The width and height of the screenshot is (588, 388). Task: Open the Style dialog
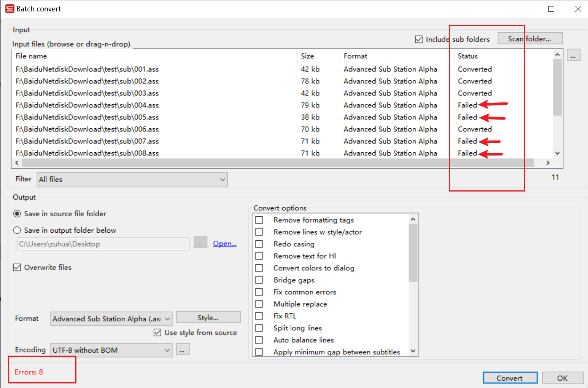coord(208,317)
